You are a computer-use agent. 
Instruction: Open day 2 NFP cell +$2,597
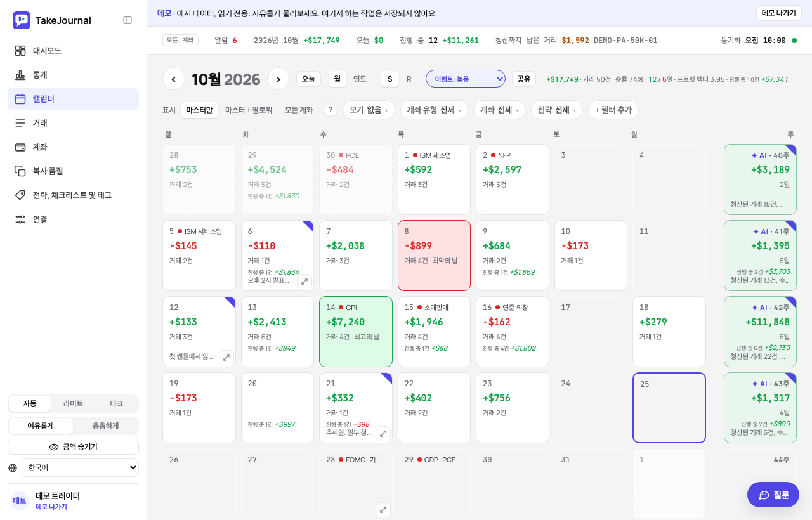coord(513,179)
